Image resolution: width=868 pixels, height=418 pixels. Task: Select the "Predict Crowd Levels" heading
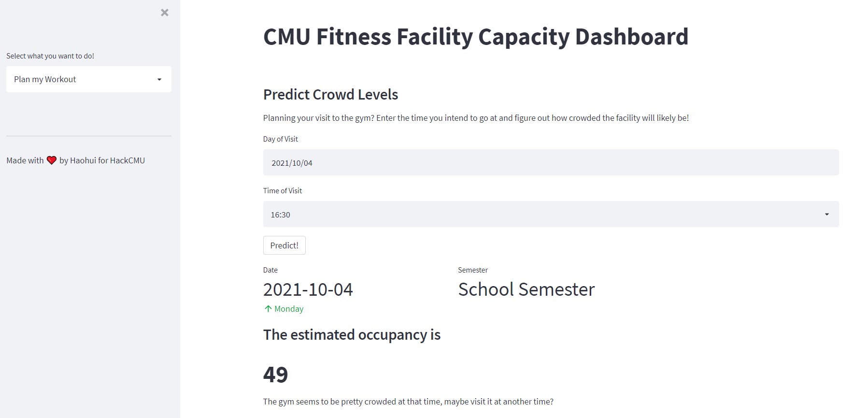[330, 95]
